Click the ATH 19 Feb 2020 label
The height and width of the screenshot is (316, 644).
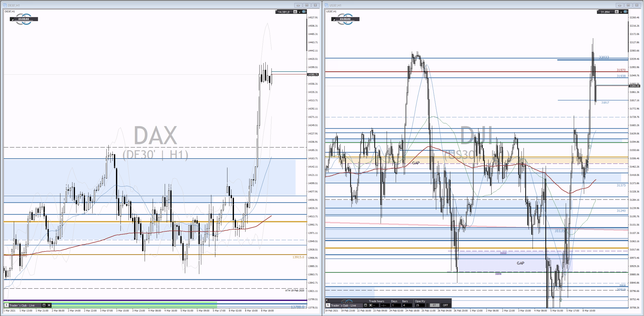[x=295, y=291]
